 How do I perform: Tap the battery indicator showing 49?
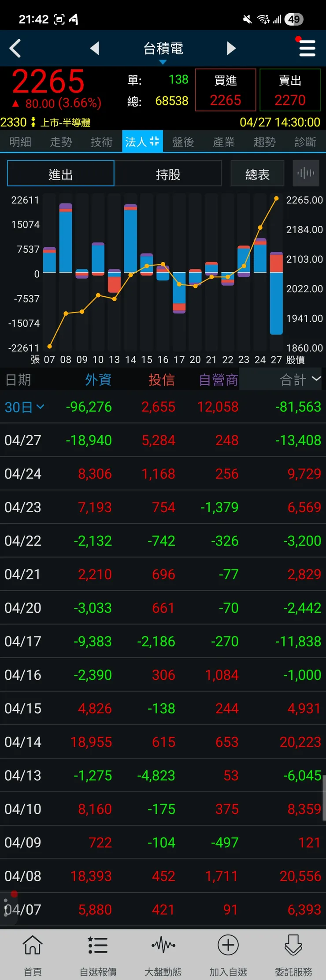294,19
